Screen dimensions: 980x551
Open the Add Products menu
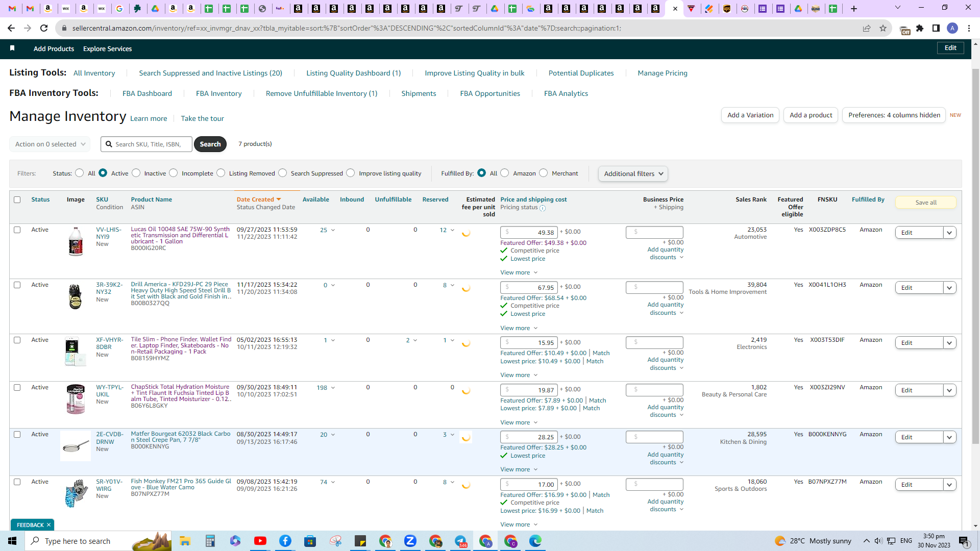pos(54,48)
